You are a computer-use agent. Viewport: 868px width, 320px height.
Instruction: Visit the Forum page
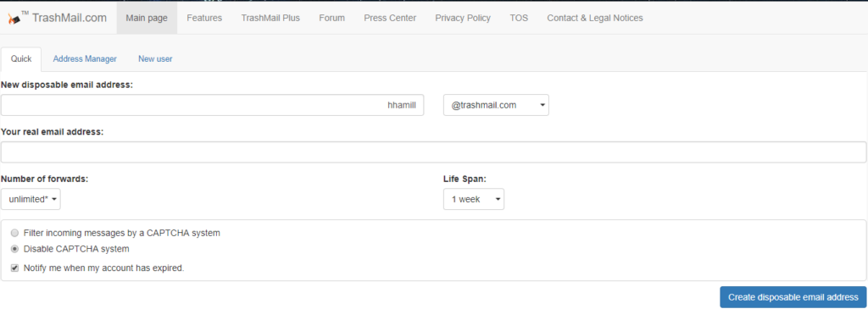(x=331, y=18)
